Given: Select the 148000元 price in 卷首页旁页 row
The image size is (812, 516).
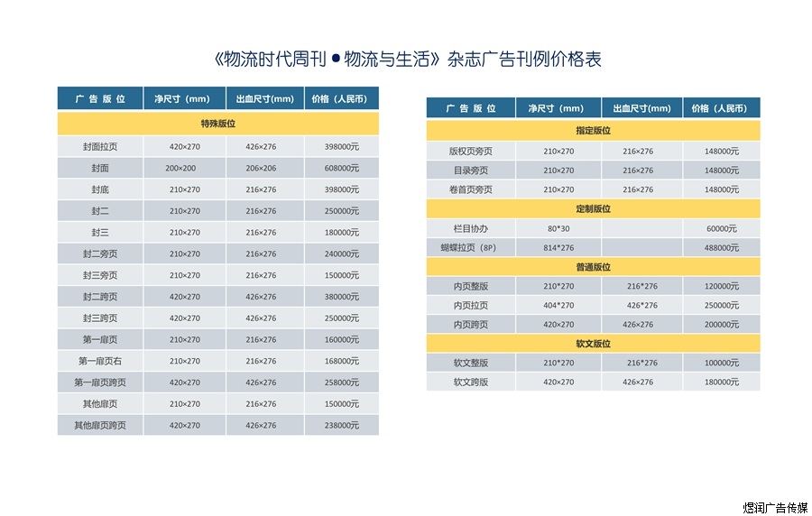Looking at the screenshot, I should click(722, 189).
